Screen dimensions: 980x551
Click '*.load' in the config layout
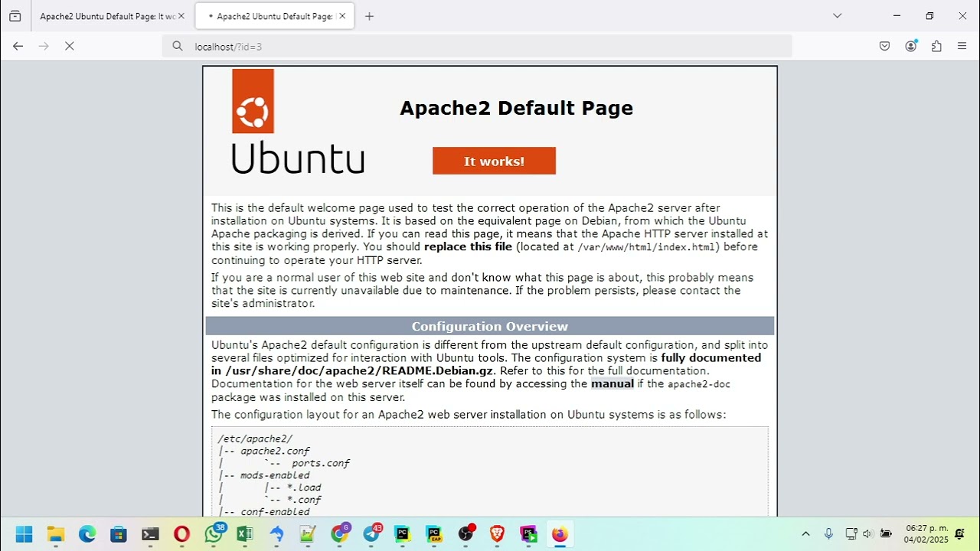click(x=304, y=487)
